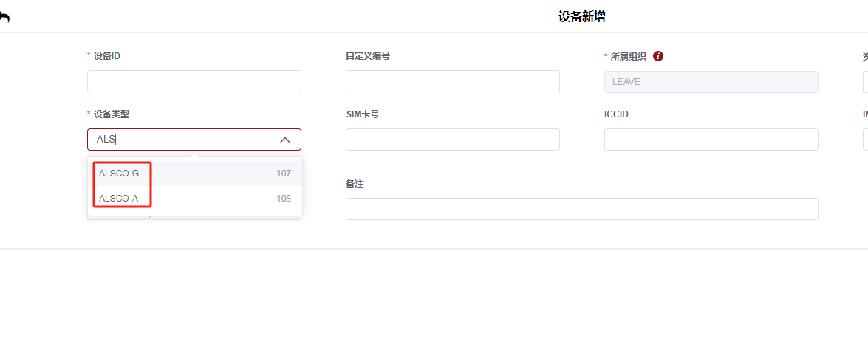Image resolution: width=868 pixels, height=350 pixels.
Task: Click the typed ALS text in 设备类型 box
Action: coord(106,140)
